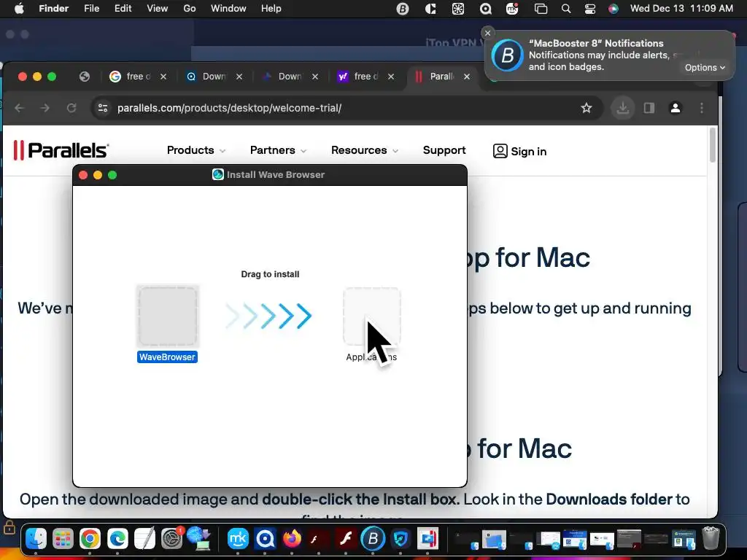Close the Yahoo tab
Screen dimensions: 747x560
click(x=391, y=77)
